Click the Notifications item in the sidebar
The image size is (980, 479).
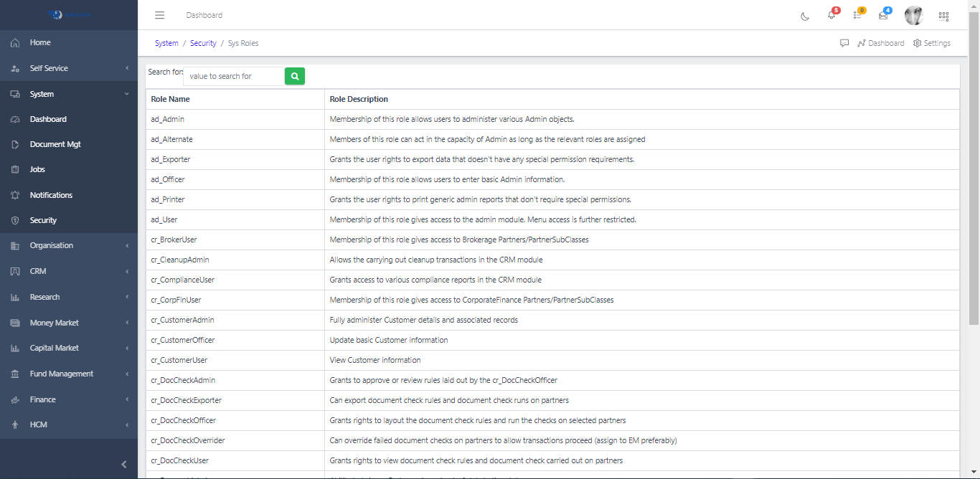50,194
